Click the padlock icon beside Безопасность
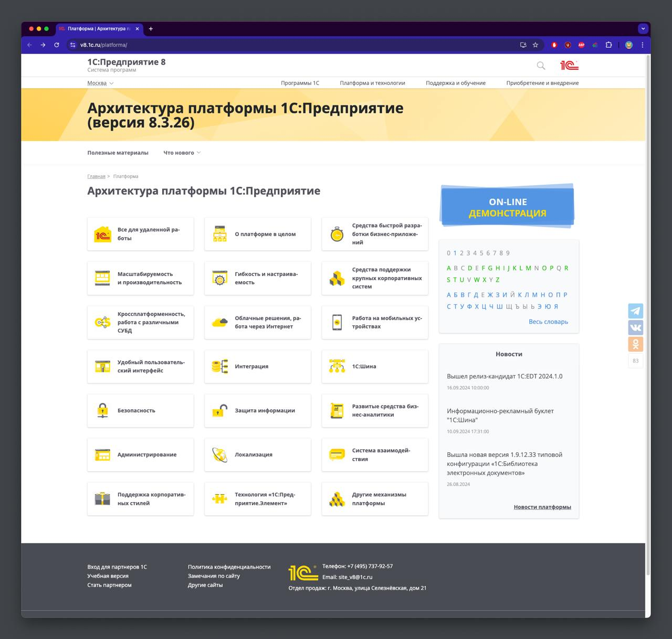Viewport: 672px width, 639px height. (x=102, y=410)
